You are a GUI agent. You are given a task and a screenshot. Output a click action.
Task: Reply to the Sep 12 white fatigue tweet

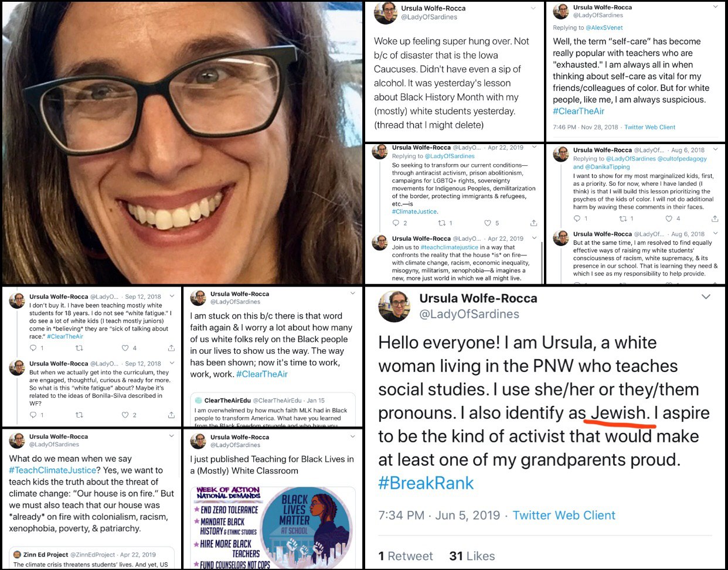(33, 348)
